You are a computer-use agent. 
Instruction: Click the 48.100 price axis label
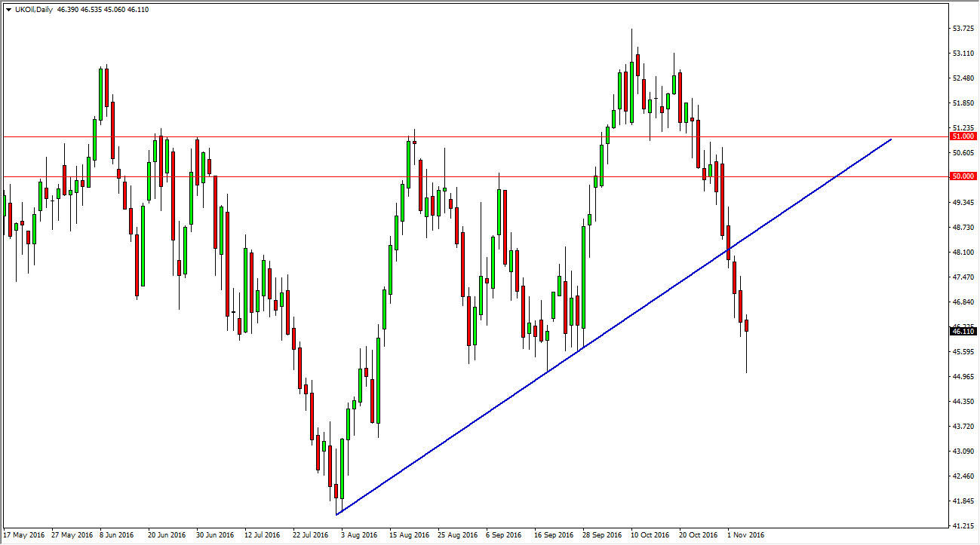tap(965, 253)
